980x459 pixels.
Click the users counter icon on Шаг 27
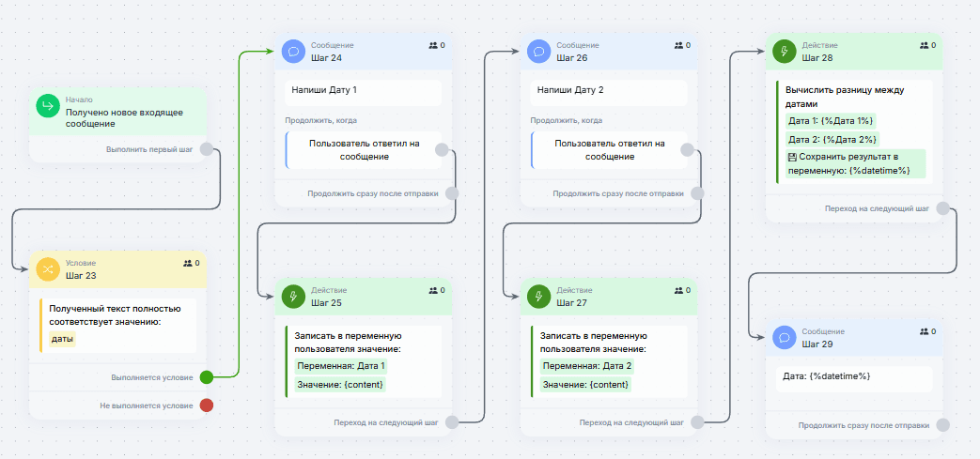[678, 290]
